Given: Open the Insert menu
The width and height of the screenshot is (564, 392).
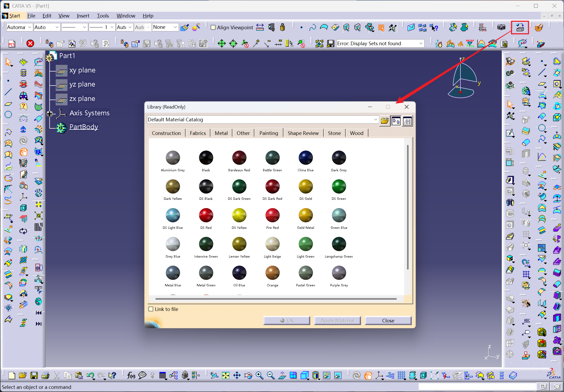Looking at the screenshot, I should (83, 16).
